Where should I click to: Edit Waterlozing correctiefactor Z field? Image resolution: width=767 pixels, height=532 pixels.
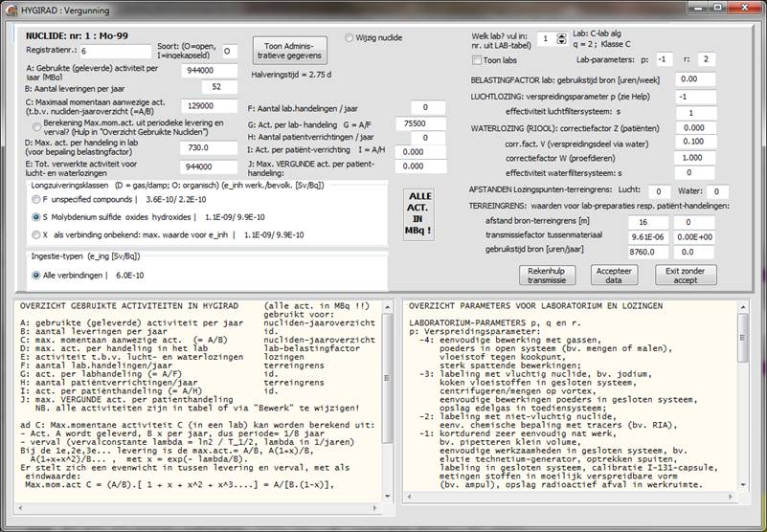tap(694, 128)
